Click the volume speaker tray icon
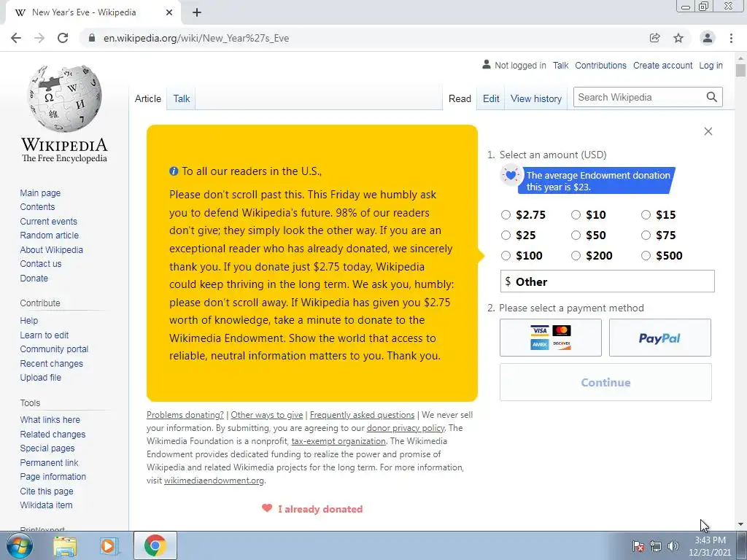The image size is (747, 560). point(673,545)
